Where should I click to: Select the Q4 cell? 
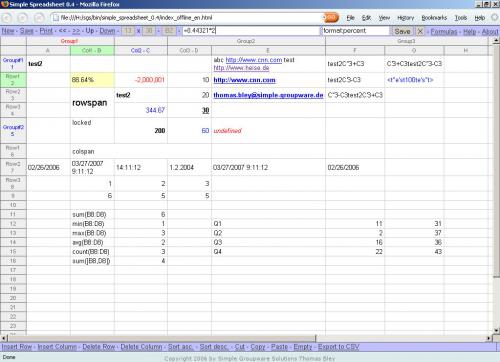[x=268, y=252]
